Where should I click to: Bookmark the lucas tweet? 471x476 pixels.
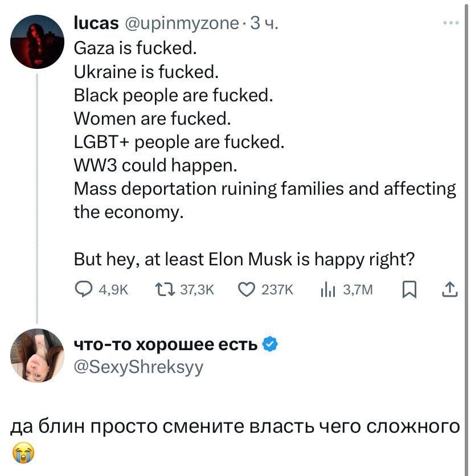[x=408, y=291]
